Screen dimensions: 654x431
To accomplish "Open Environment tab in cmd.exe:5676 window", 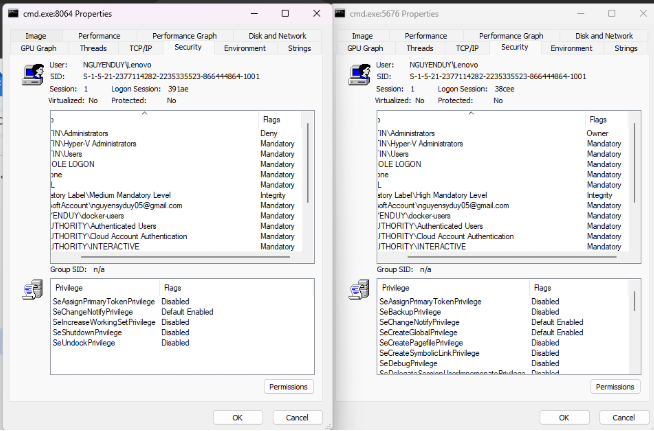I will pos(571,48).
